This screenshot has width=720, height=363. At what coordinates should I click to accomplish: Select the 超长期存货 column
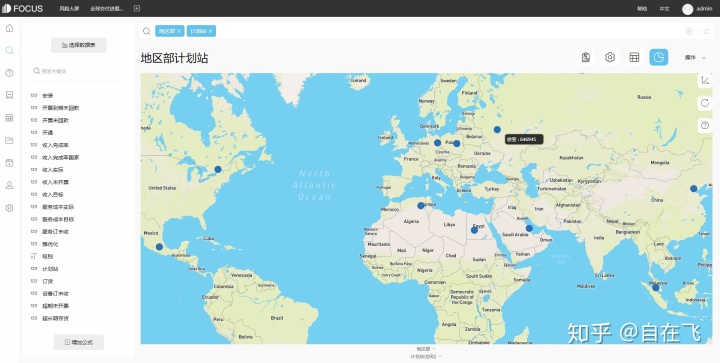click(56, 318)
